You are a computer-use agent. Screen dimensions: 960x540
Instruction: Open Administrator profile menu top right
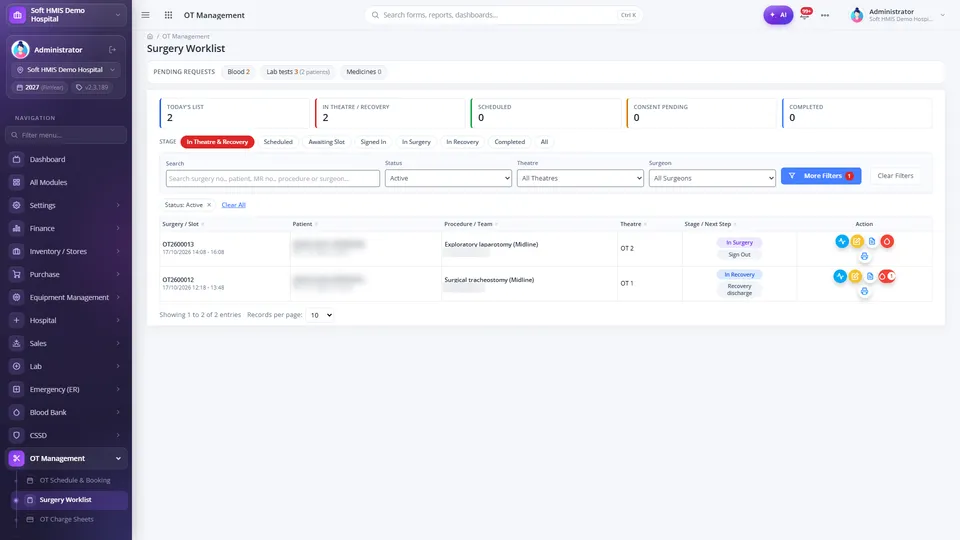coord(898,15)
